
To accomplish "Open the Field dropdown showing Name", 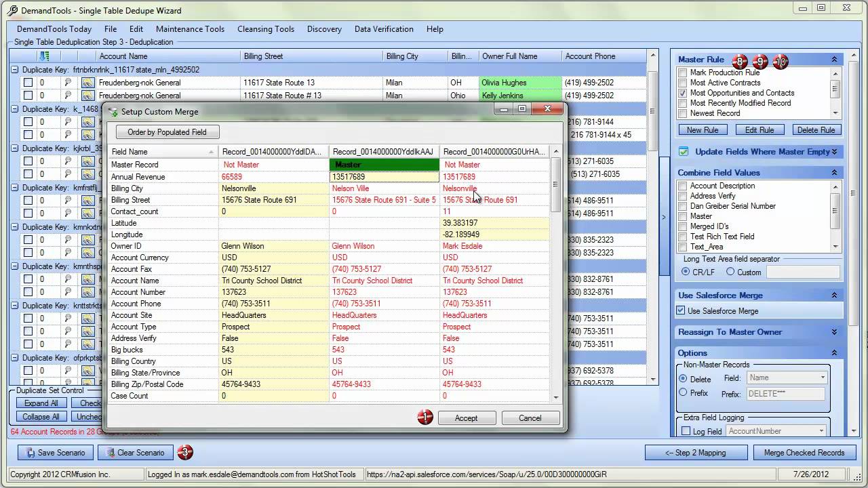I will tap(787, 378).
